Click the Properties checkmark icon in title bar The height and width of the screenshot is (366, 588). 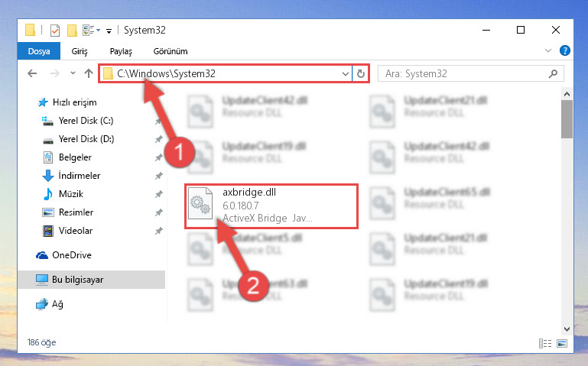click(x=55, y=30)
